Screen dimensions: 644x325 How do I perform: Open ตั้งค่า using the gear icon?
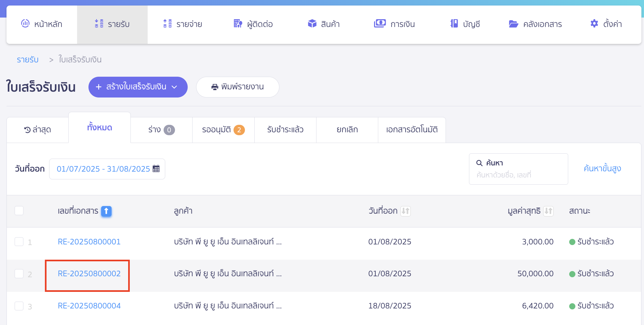(594, 23)
